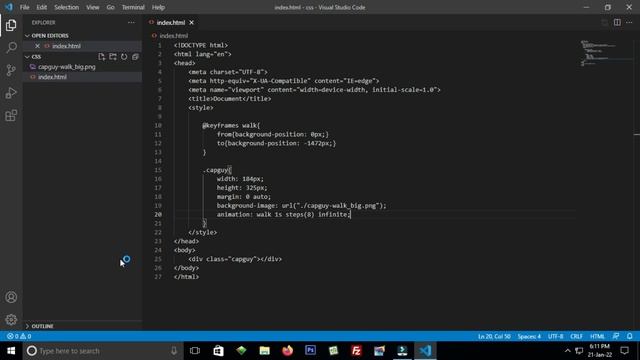
Task: Select index.html file in CSS folder
Action: (x=52, y=77)
